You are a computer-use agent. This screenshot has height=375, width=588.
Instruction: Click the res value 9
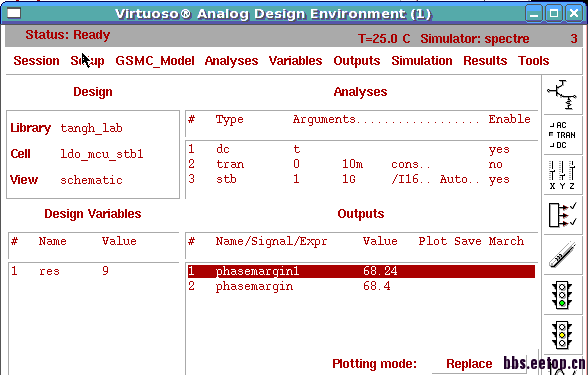[105, 271]
